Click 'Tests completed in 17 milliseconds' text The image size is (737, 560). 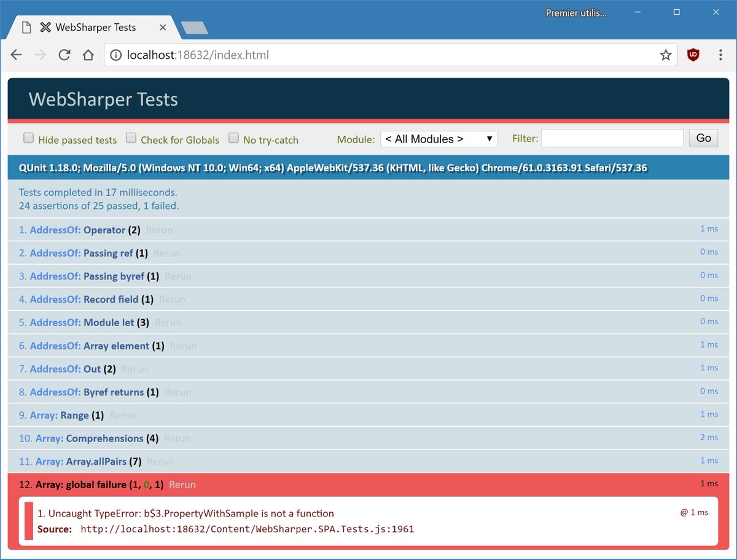(98, 192)
